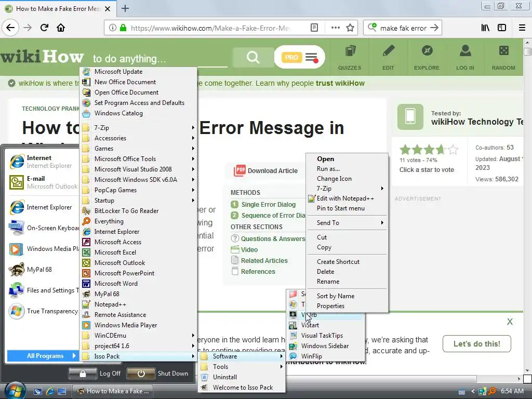Close the donation banner X

[x=510, y=322]
